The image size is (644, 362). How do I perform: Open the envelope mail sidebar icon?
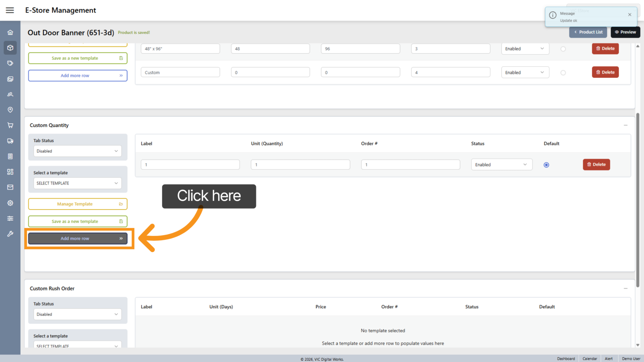point(10,187)
